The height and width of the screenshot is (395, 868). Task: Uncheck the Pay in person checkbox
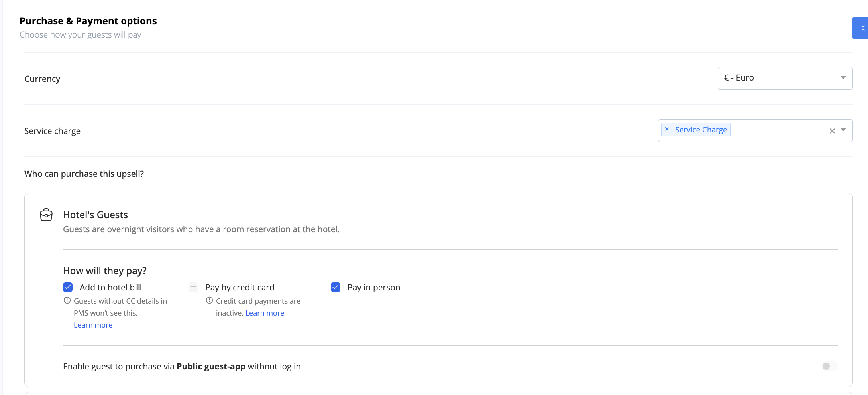pyautogui.click(x=336, y=287)
